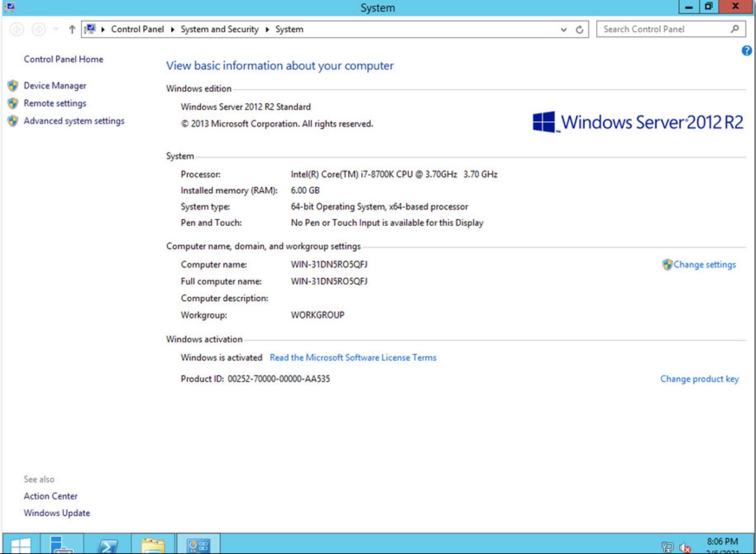756x554 pixels.
Task: Click the installed memory value '6.00 GB'
Action: pos(305,191)
